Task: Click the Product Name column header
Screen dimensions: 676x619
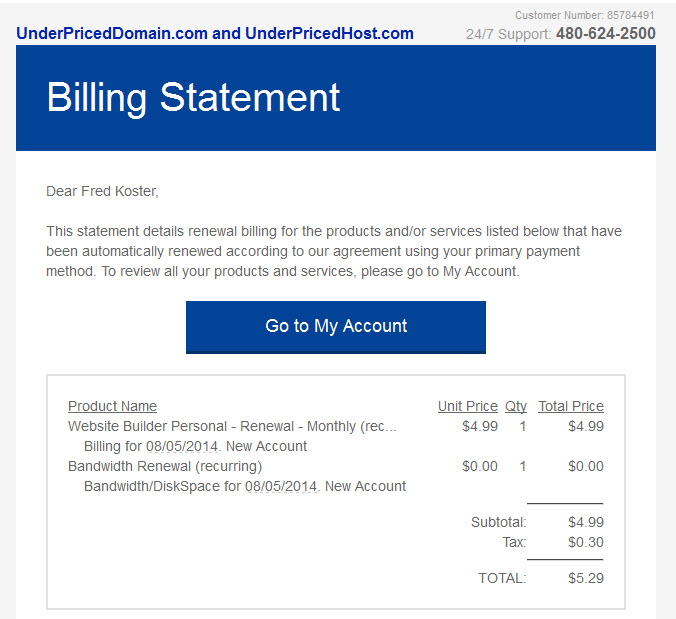Action: click(113, 406)
